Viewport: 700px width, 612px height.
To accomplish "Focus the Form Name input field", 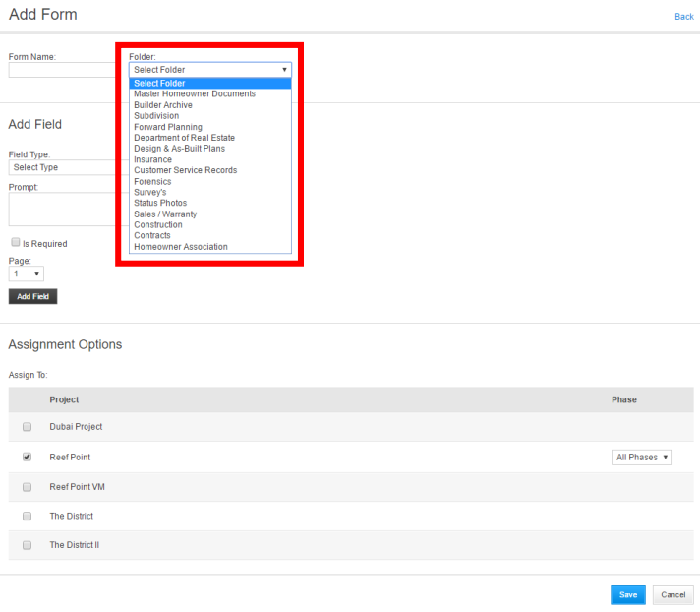I will [x=62, y=70].
